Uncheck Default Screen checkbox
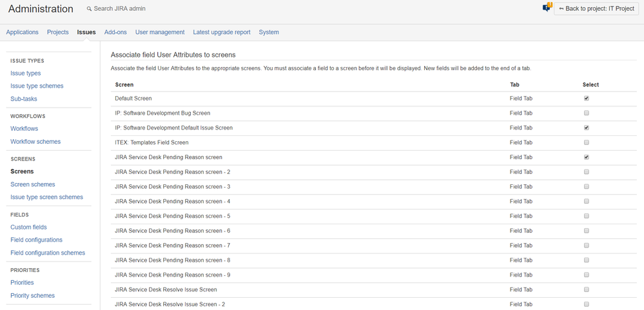 (x=587, y=99)
